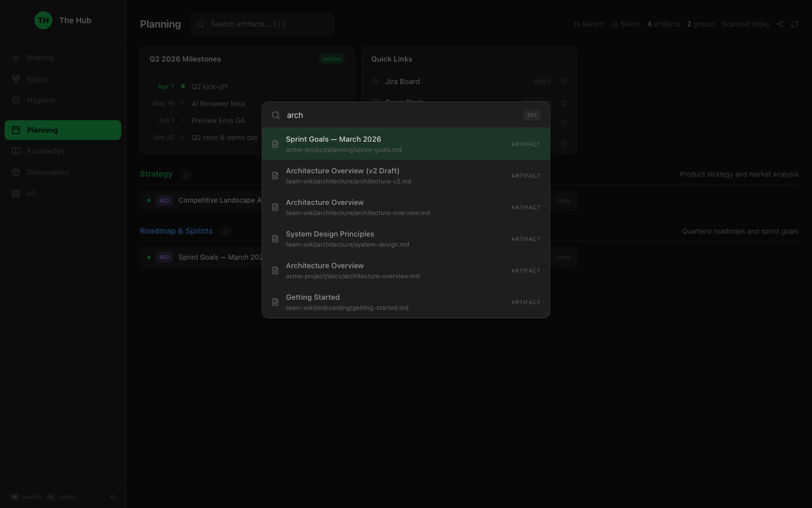This screenshot has width=812, height=508.
Task: Collapse the sidebar with the double-chevron icon
Action: coord(113,497)
